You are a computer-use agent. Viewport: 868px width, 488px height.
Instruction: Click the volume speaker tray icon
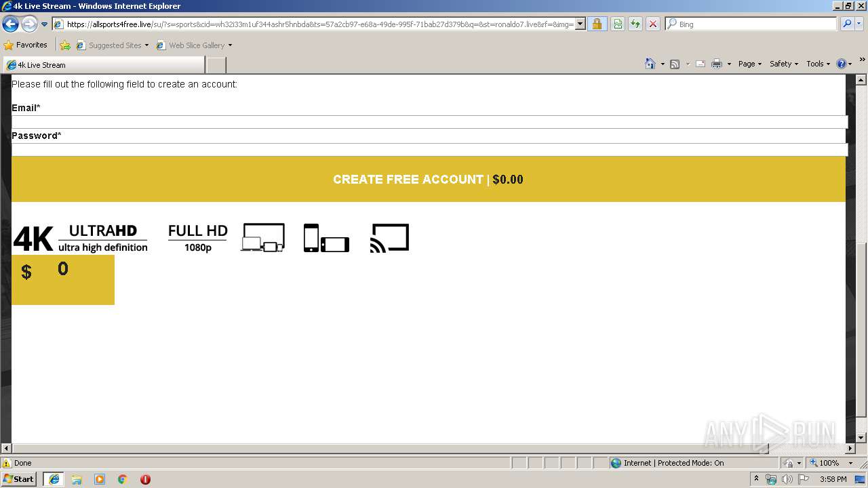(x=787, y=479)
